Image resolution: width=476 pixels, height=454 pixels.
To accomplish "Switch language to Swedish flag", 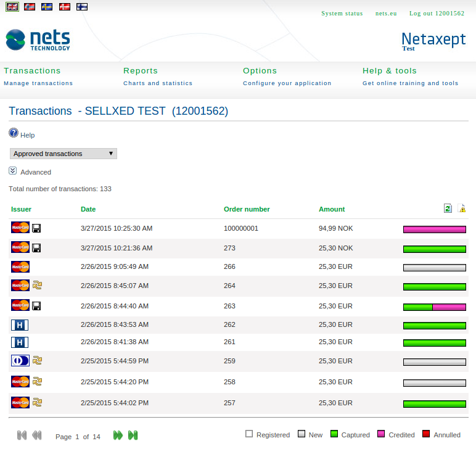I will tap(47, 6).
